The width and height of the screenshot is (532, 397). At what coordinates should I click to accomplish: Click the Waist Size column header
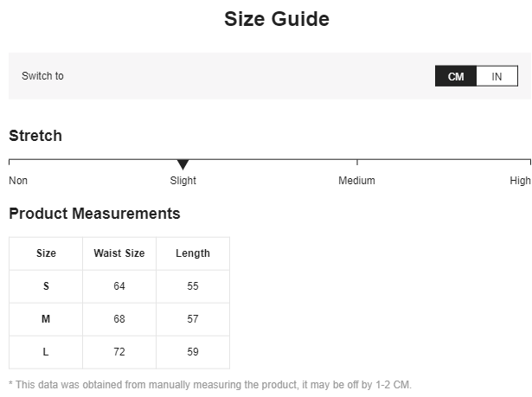(119, 253)
